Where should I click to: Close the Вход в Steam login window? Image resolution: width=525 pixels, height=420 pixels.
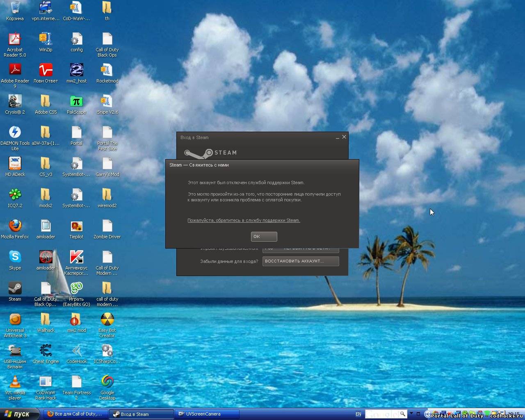coord(344,137)
